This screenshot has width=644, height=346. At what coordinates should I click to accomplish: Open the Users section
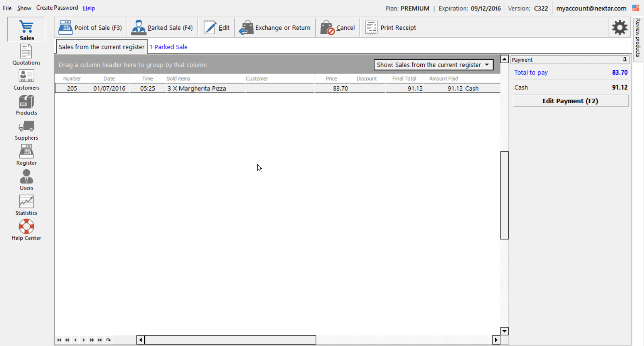tap(26, 180)
